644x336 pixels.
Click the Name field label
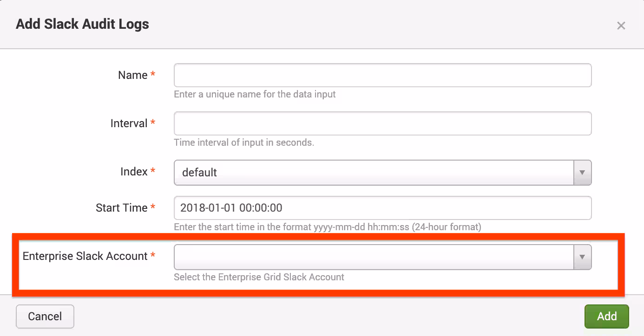coord(132,75)
